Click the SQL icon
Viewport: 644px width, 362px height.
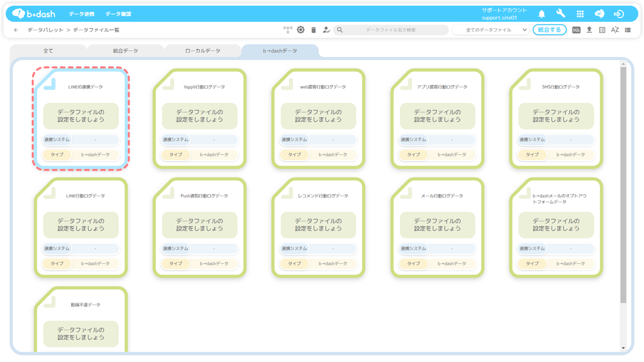(576, 30)
